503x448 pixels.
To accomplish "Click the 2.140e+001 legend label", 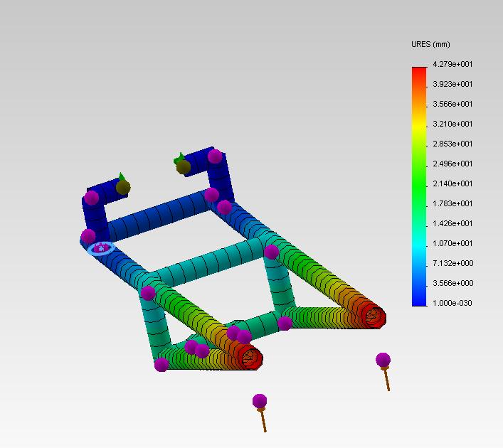I will (452, 183).
